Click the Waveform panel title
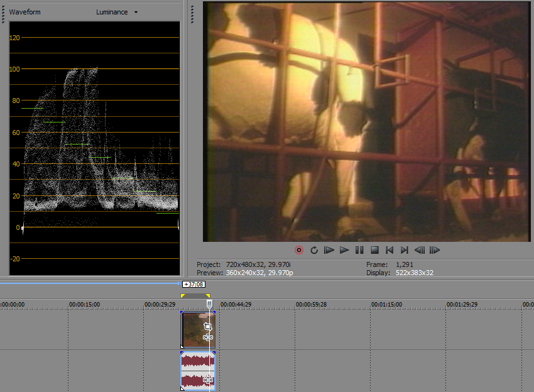Image resolution: width=534 pixels, height=392 pixels. (25, 12)
